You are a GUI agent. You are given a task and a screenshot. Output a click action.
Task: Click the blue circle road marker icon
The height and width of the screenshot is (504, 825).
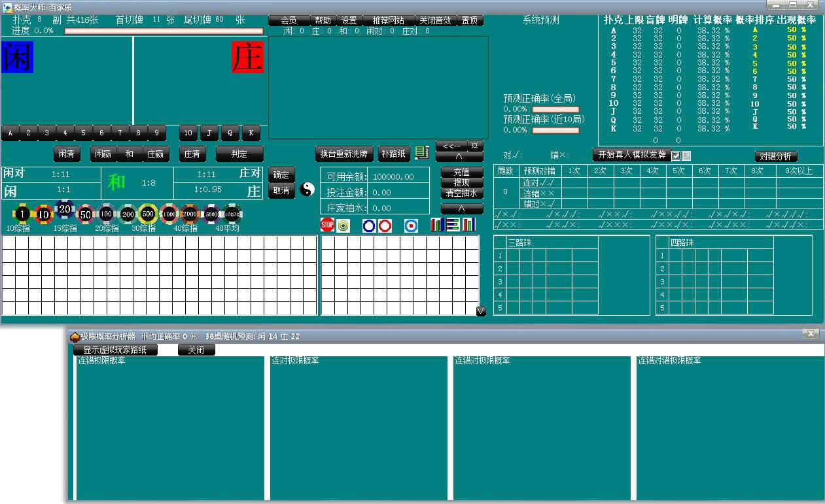pyautogui.click(x=369, y=226)
